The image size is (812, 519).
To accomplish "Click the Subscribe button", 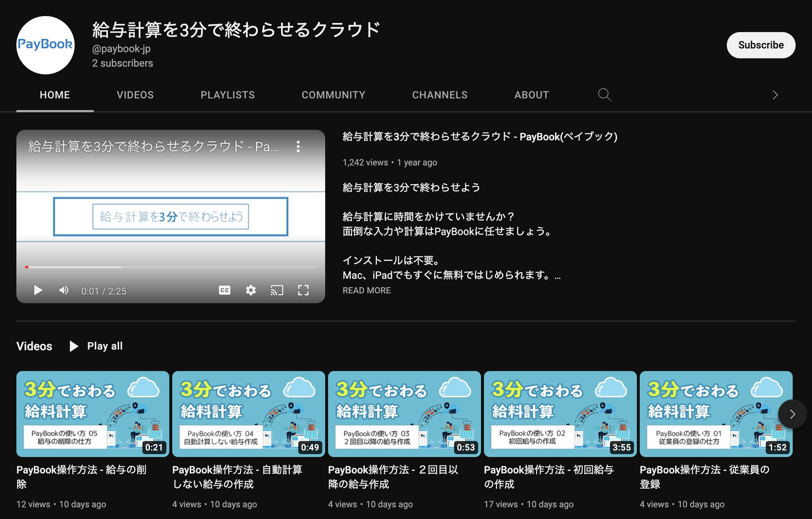I will (x=761, y=45).
